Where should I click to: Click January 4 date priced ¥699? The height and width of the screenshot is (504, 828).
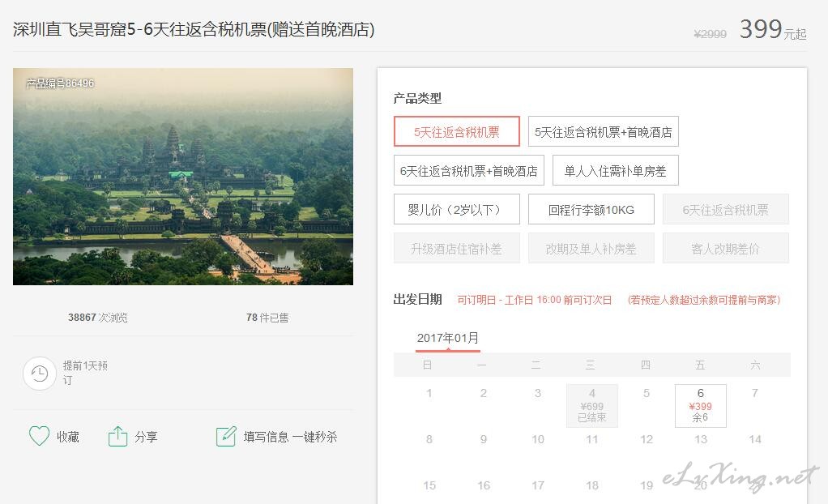click(x=591, y=405)
